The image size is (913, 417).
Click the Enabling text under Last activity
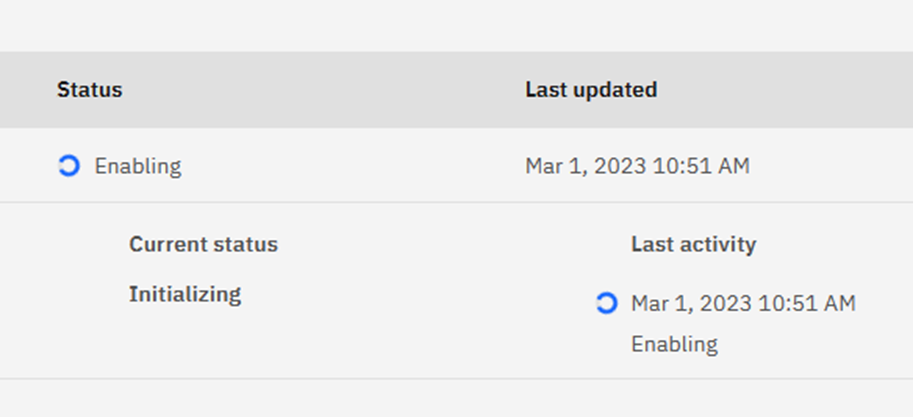click(x=674, y=344)
